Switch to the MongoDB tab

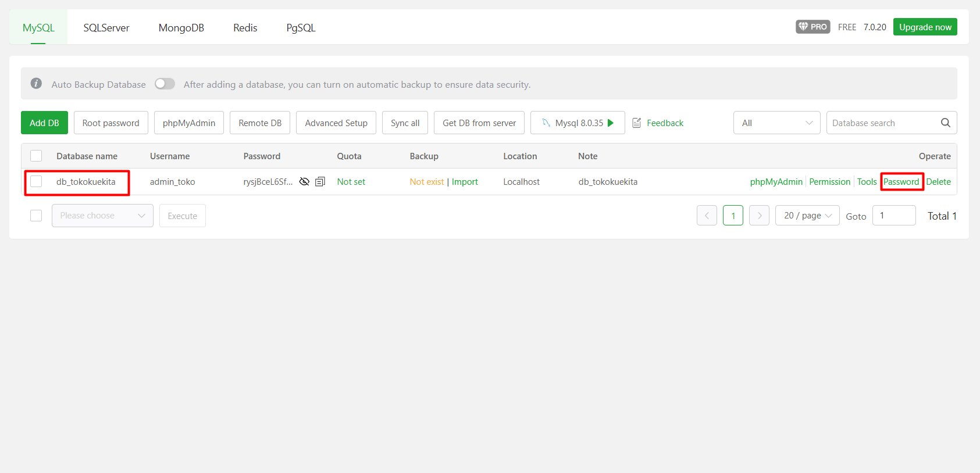[181, 28]
